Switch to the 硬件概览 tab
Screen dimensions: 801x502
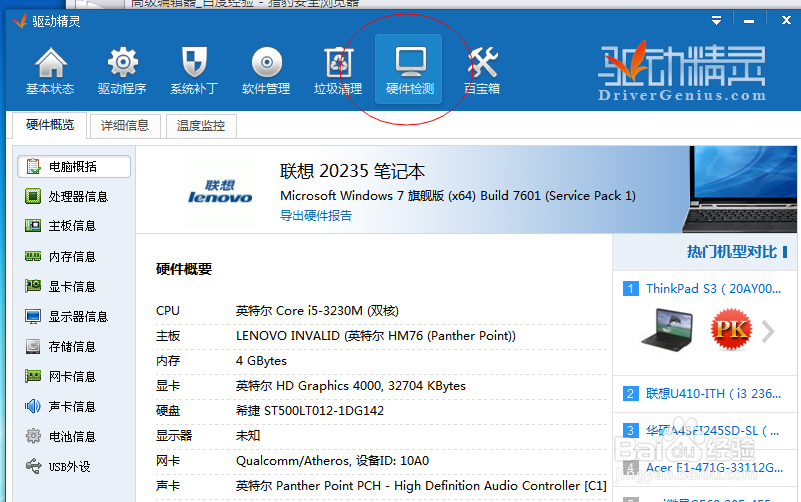click(50, 125)
